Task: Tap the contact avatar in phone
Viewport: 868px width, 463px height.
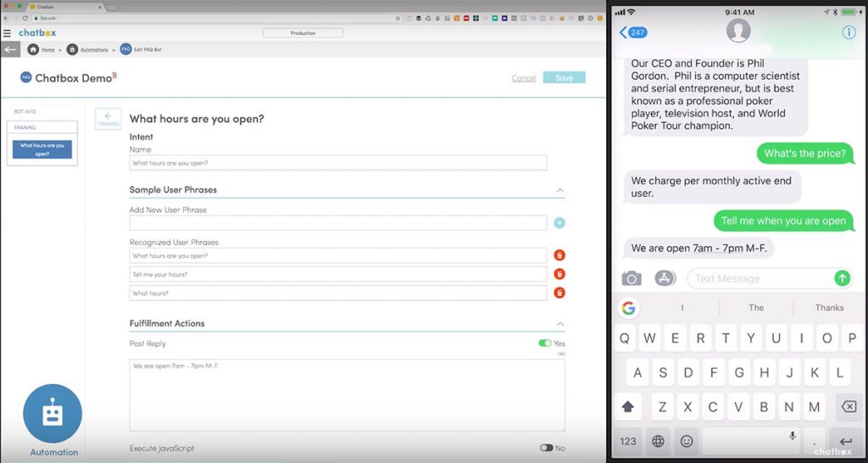Action: [738, 30]
